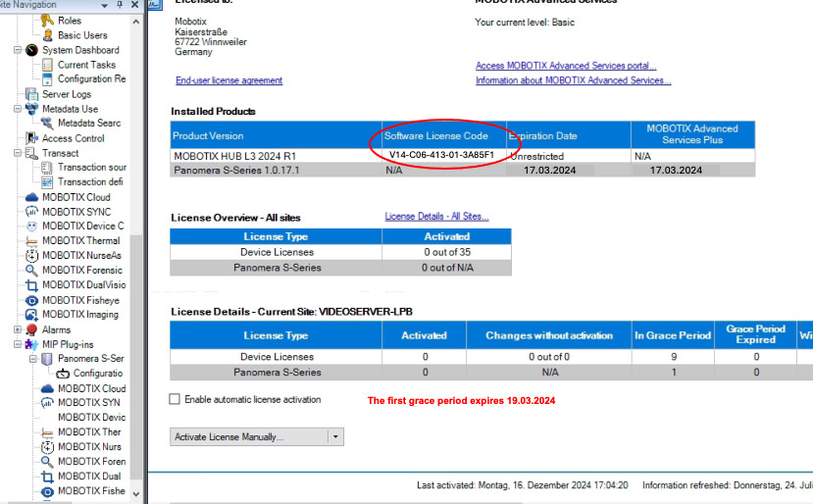
Task: Close the Site Navigation panel
Action: tap(134, 5)
